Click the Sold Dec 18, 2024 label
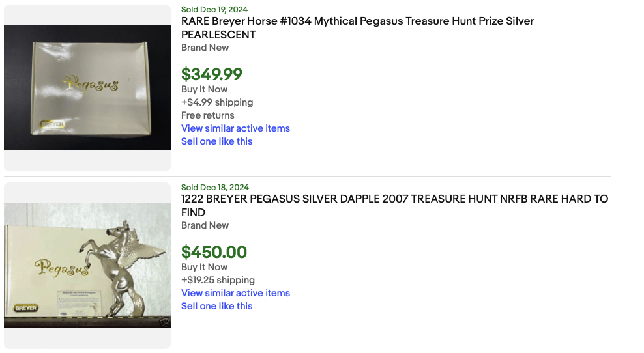 tap(214, 188)
